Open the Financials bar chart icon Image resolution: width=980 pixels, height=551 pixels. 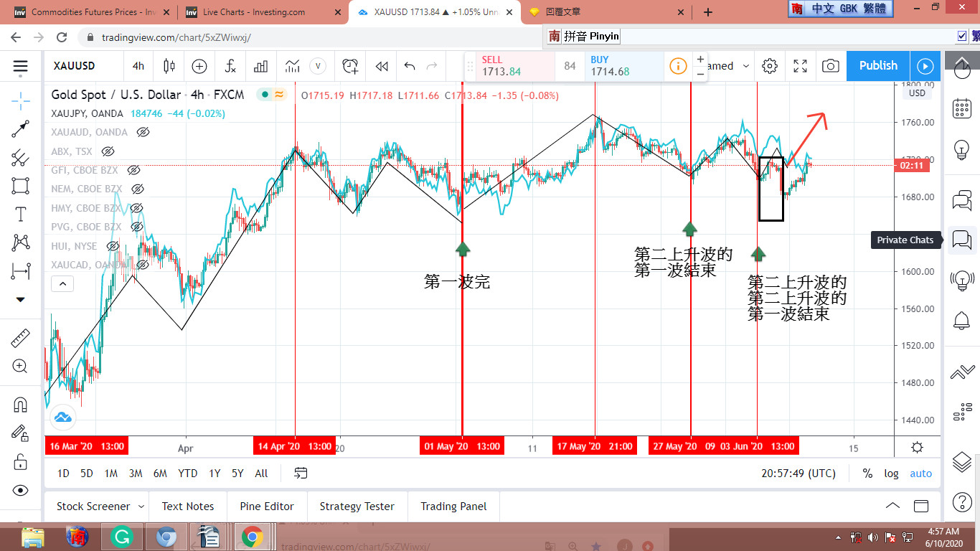point(260,66)
